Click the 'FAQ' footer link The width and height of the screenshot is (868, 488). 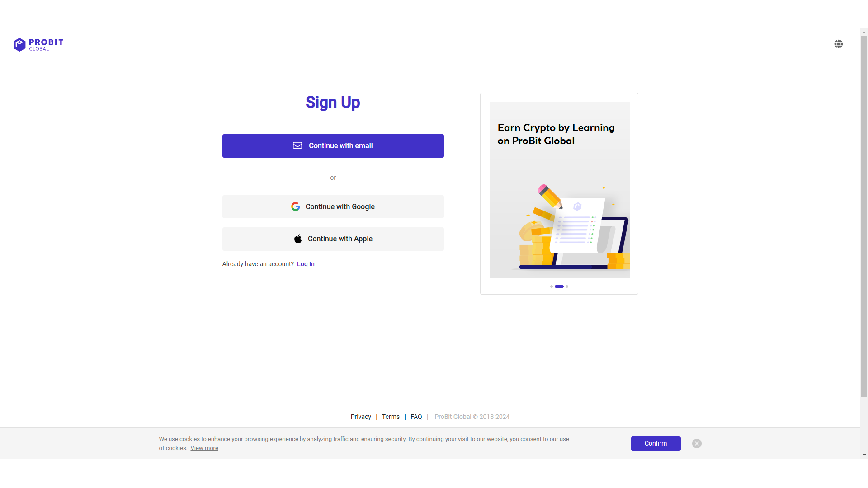pos(416,417)
